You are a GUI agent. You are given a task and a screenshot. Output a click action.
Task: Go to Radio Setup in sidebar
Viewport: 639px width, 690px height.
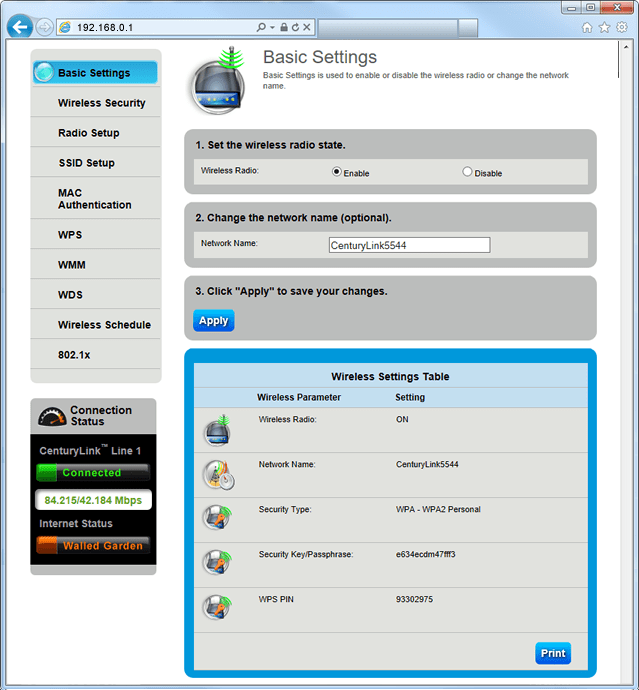[x=88, y=132]
